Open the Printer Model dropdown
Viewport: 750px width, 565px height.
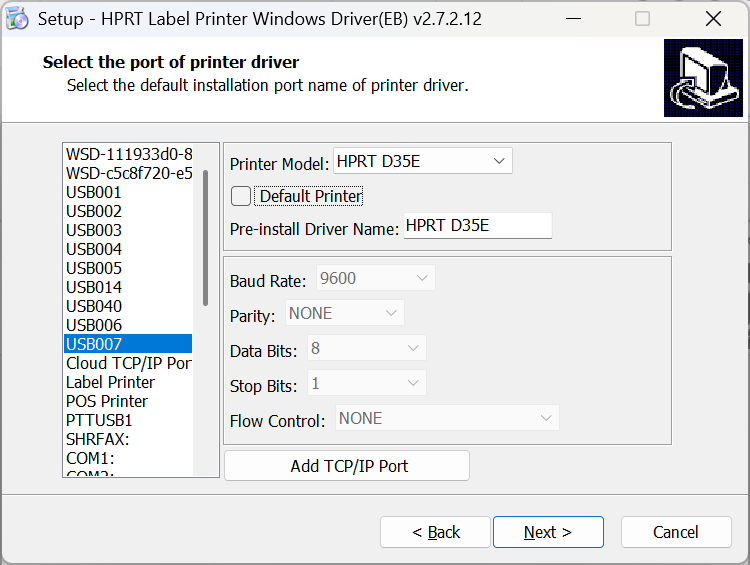423,161
